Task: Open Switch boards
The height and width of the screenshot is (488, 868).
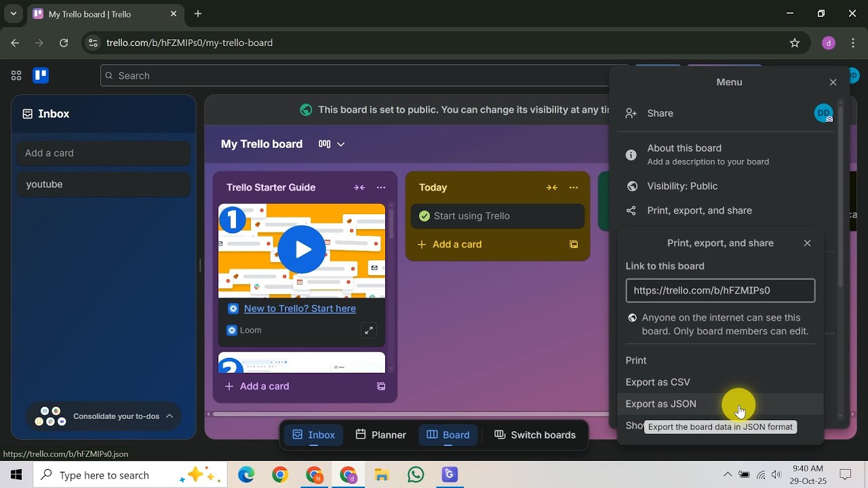Action: [x=535, y=435]
